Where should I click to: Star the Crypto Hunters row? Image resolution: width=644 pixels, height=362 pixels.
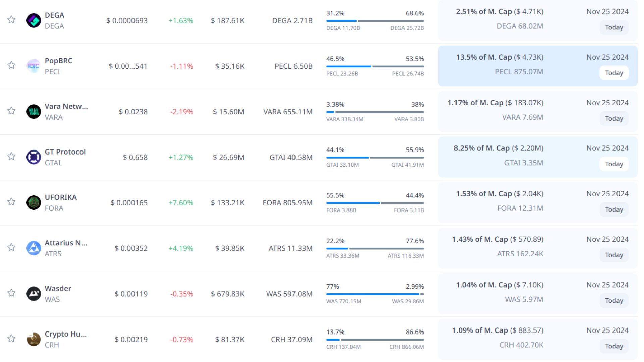(x=11, y=338)
